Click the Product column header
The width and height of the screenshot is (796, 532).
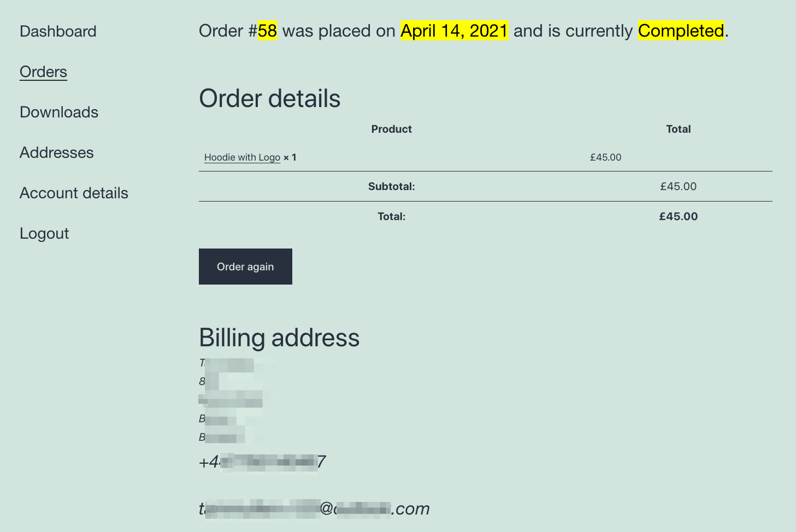(x=391, y=129)
